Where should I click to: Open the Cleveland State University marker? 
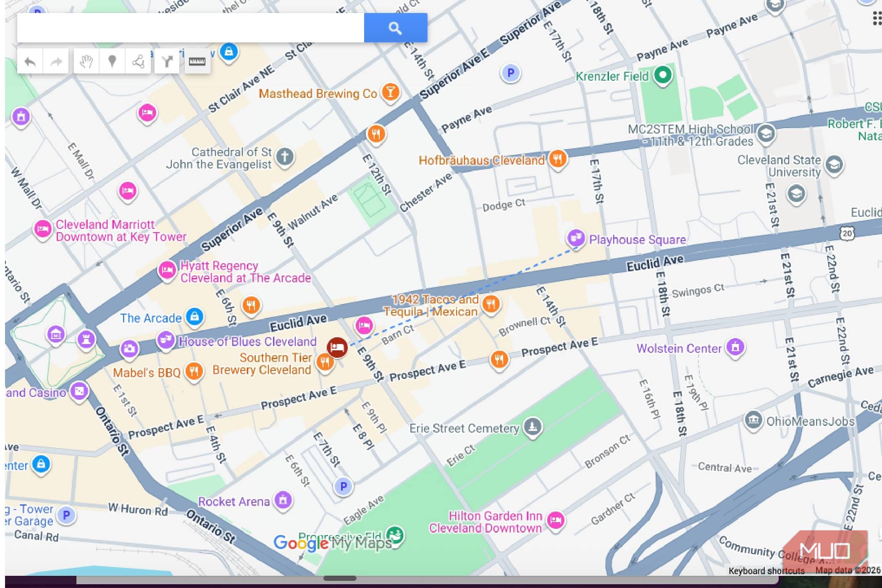(834, 165)
